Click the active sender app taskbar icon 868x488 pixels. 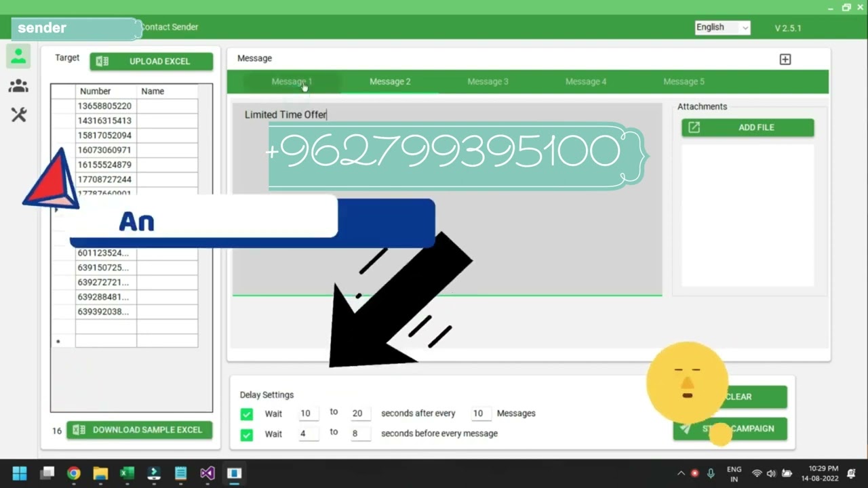click(x=234, y=473)
